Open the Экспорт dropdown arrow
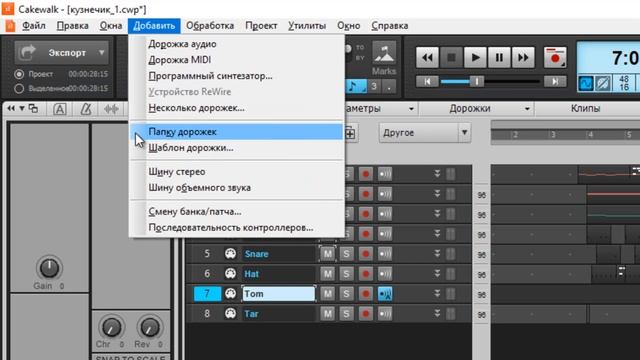The image size is (640, 360). (x=102, y=52)
